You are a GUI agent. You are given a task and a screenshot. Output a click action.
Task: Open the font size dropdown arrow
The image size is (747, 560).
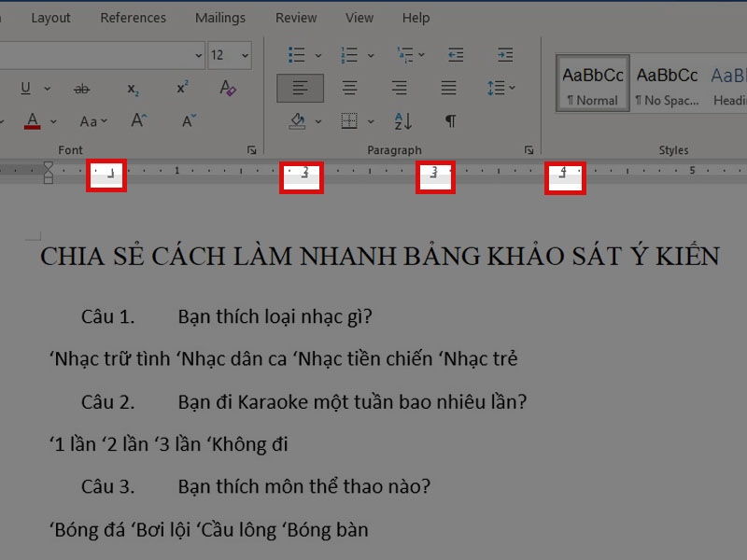(x=245, y=55)
